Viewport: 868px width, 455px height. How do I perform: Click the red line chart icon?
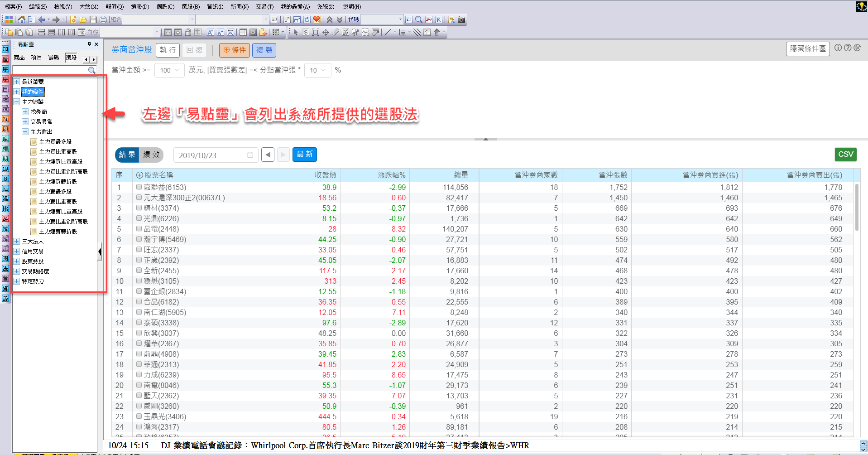click(x=429, y=19)
